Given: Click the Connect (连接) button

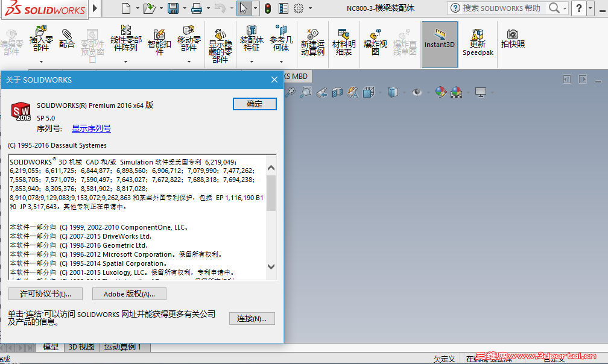Looking at the screenshot, I should pos(252,319).
